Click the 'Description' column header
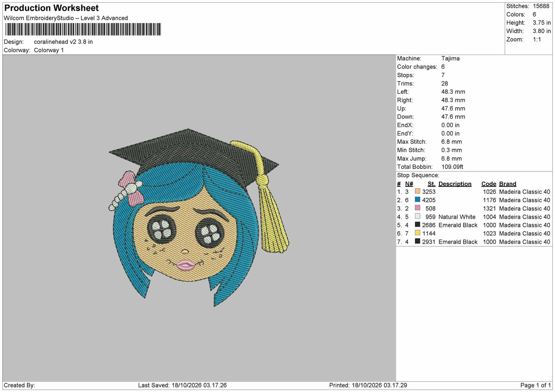Viewport: 555px width, 392px height. [x=455, y=184]
